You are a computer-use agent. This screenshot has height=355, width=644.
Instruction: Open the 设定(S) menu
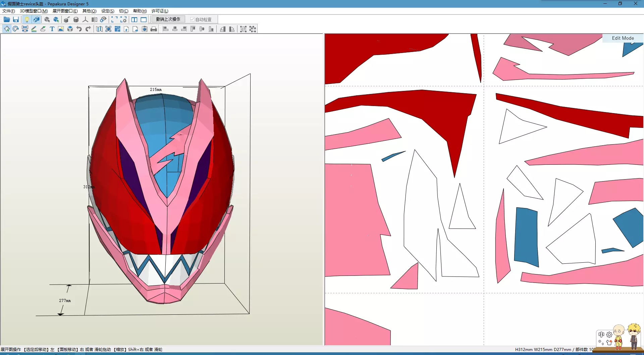pos(108,11)
